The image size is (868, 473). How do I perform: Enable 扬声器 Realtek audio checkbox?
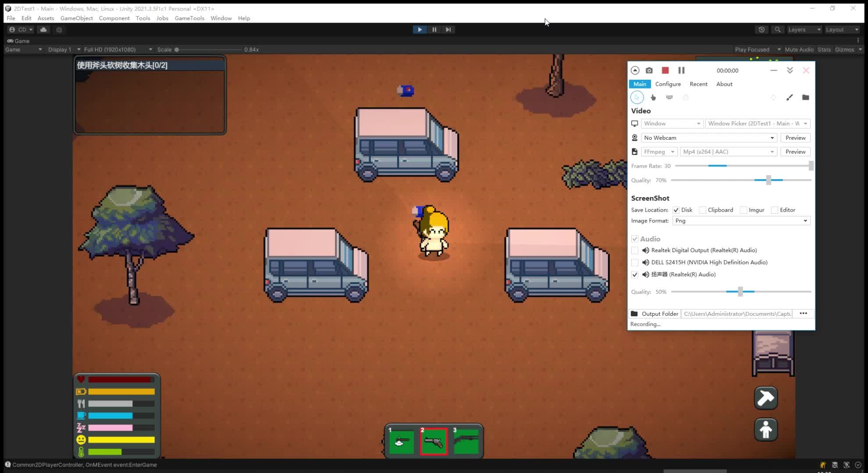point(635,274)
